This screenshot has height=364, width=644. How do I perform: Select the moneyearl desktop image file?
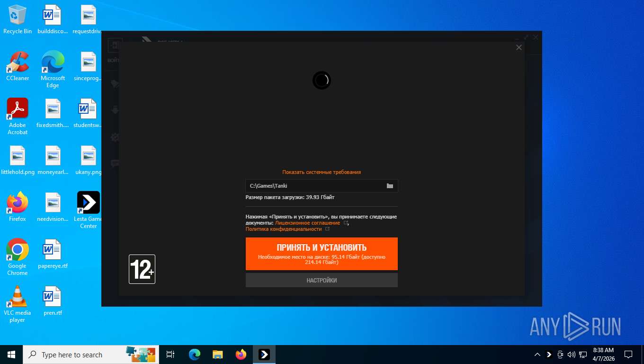coord(53,160)
